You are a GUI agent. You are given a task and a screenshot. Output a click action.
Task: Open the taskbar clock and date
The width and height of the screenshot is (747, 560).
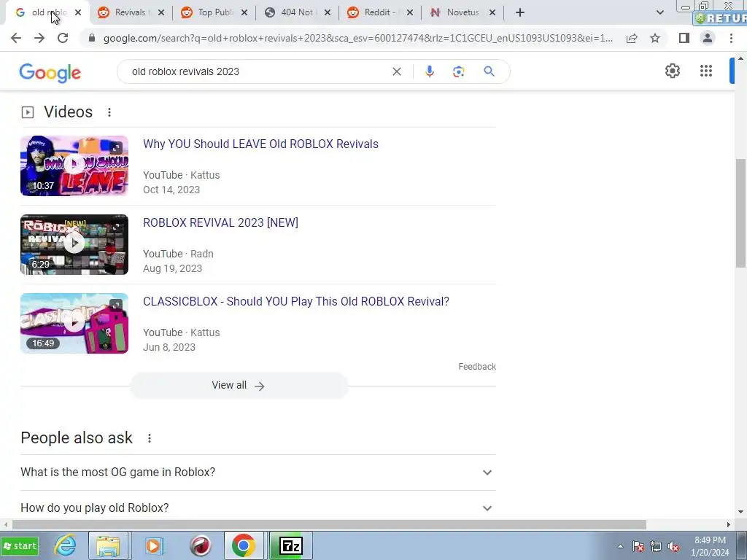(710, 546)
